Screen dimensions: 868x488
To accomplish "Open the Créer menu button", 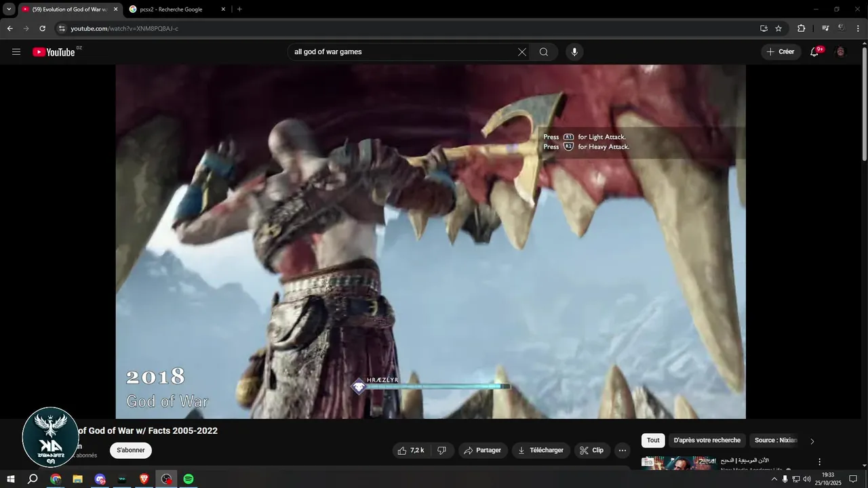I will [781, 52].
